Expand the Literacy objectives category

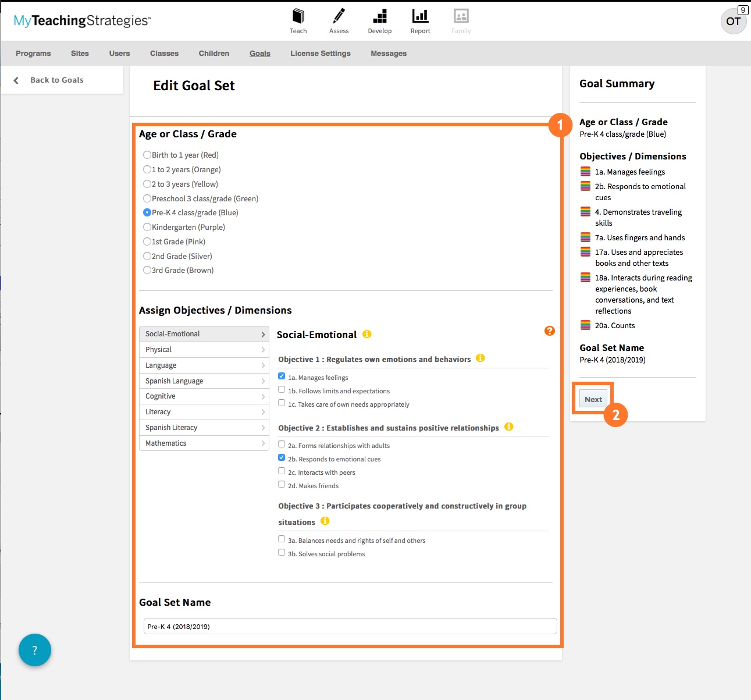click(204, 412)
